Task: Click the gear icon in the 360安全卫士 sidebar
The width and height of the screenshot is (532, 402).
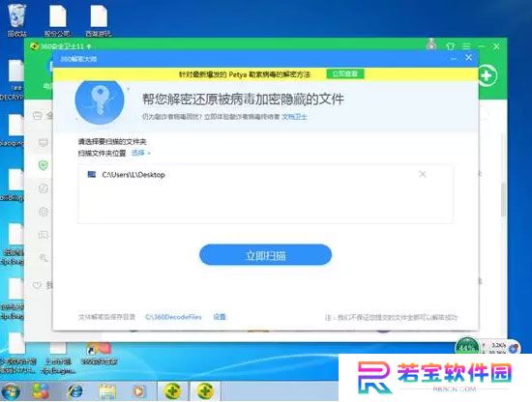Action: pos(44,212)
